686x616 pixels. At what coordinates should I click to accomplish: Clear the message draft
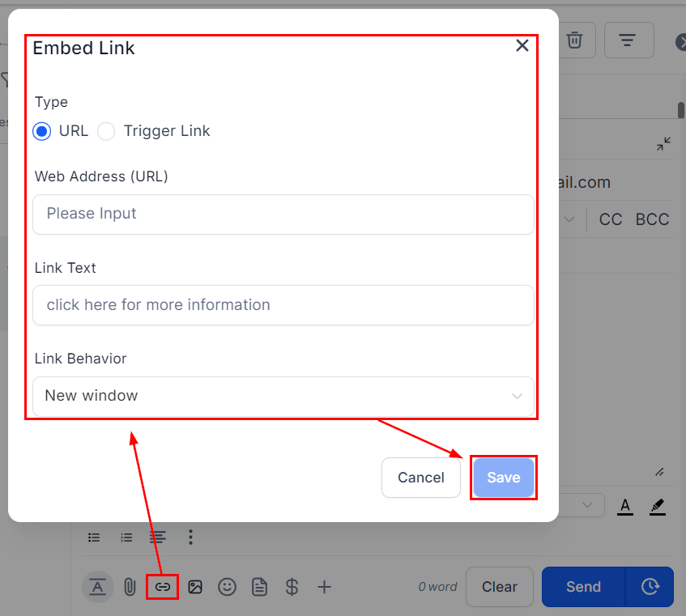(500, 587)
